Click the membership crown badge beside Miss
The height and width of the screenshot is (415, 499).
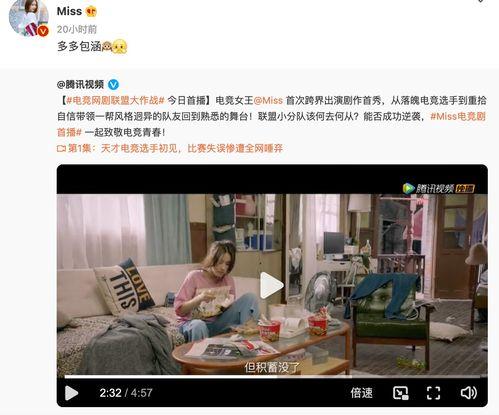[x=91, y=12]
